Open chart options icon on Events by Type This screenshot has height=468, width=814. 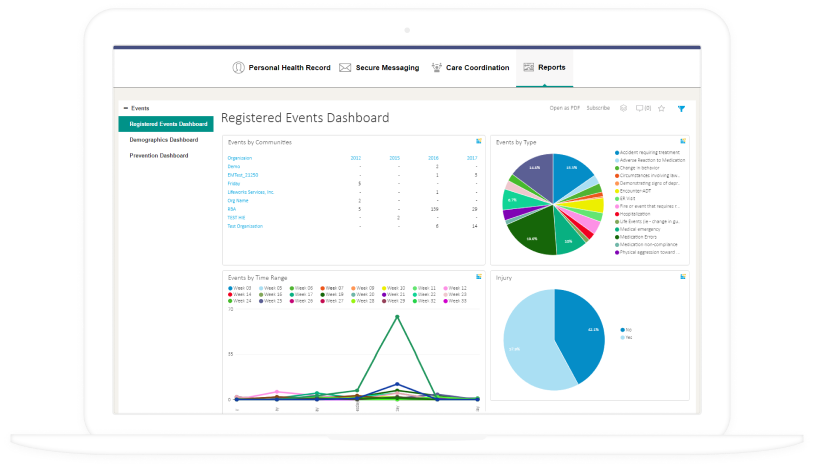click(x=682, y=142)
